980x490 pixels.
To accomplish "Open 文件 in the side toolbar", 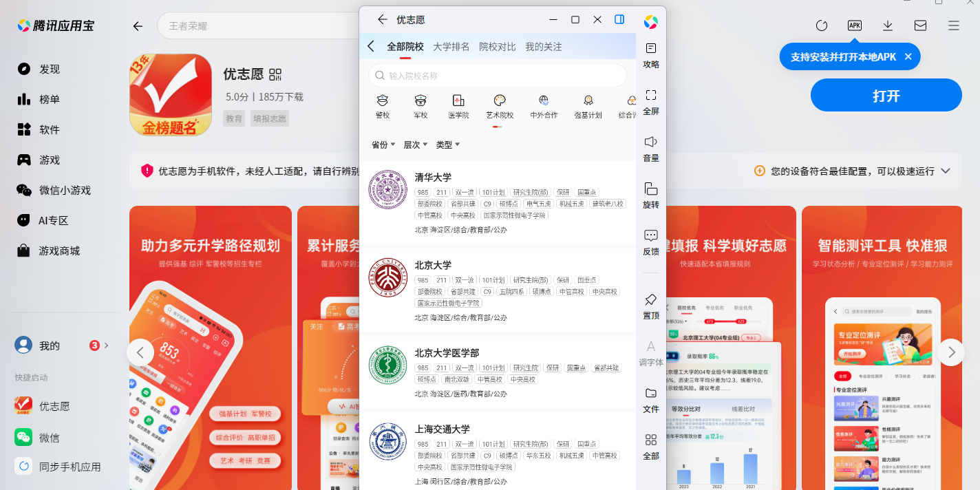I will click(650, 400).
